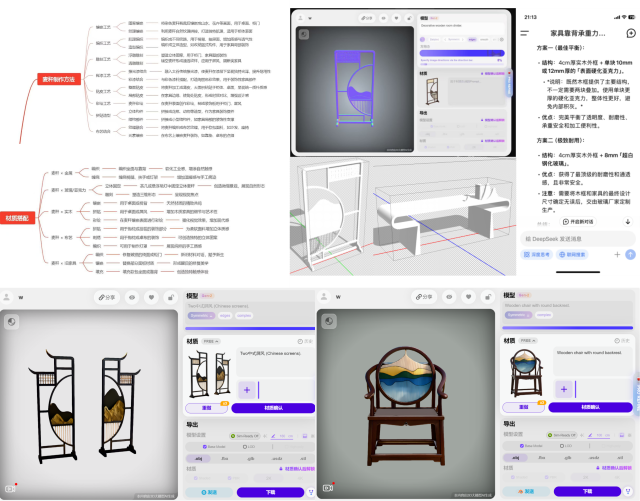Expand the Symmetric dropdown in Chinese screens model panel
640x501 pixels.
200,315
